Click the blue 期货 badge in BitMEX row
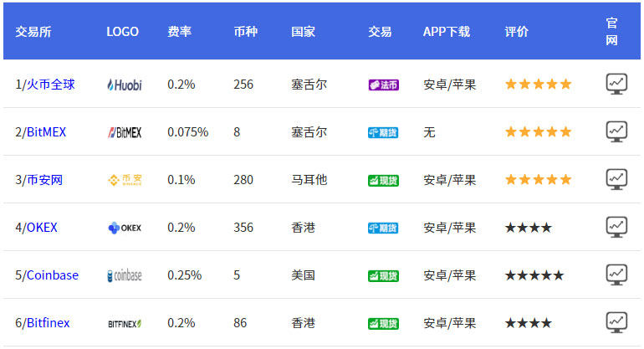Viewport: 644px width, 349px height. pos(383,133)
